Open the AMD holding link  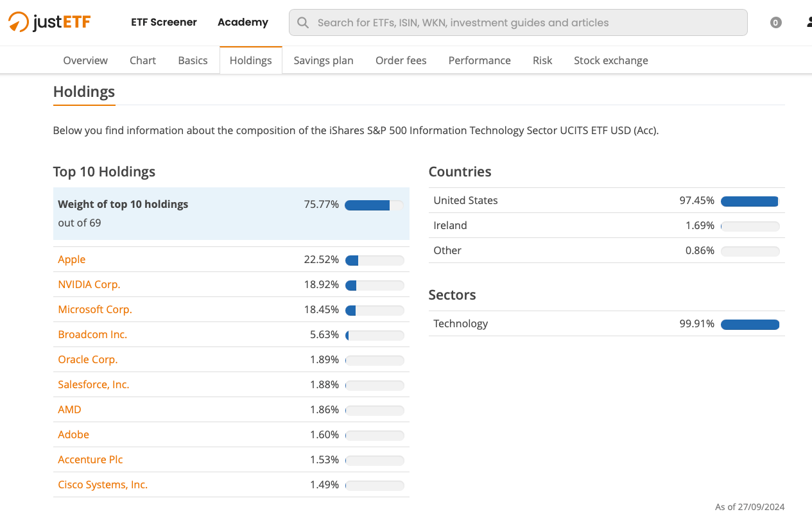pos(69,409)
